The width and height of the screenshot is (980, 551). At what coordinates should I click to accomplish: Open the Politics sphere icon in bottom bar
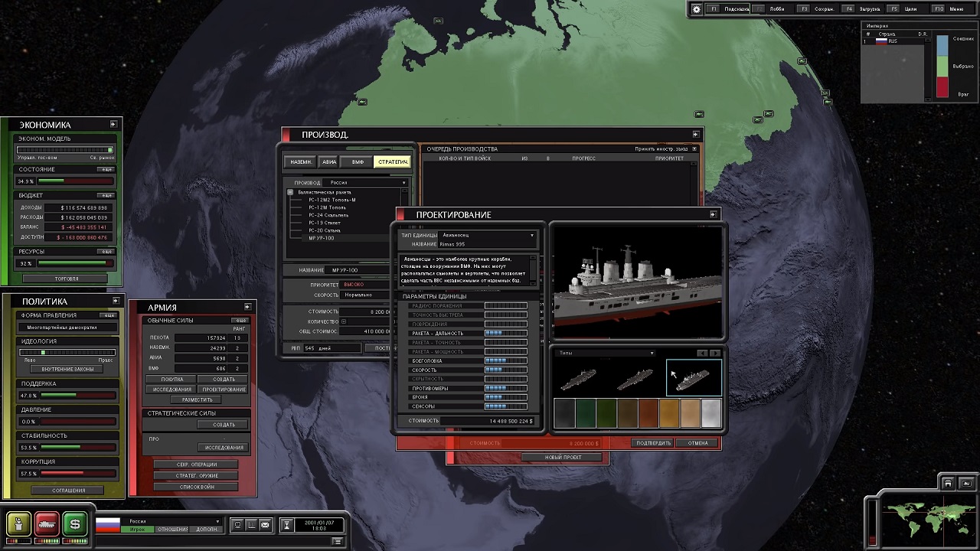(19, 523)
